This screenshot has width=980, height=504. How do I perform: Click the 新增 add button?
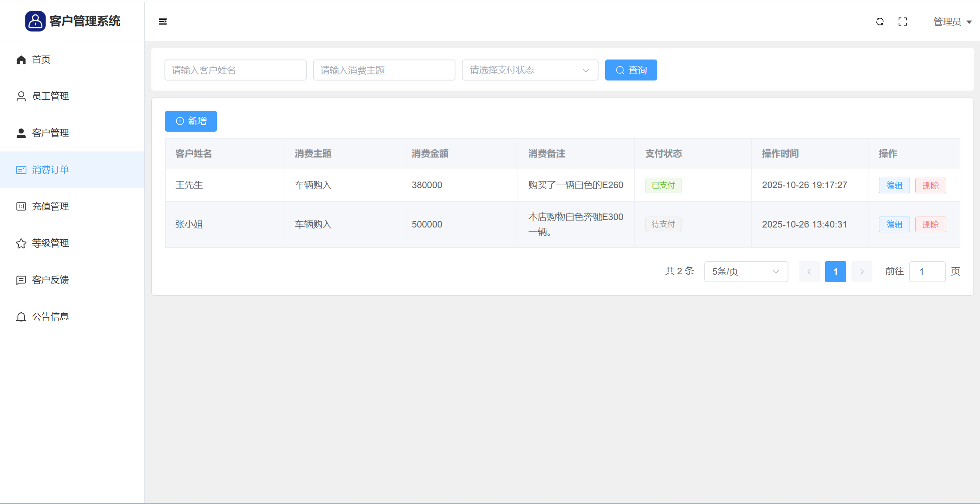pyautogui.click(x=191, y=121)
